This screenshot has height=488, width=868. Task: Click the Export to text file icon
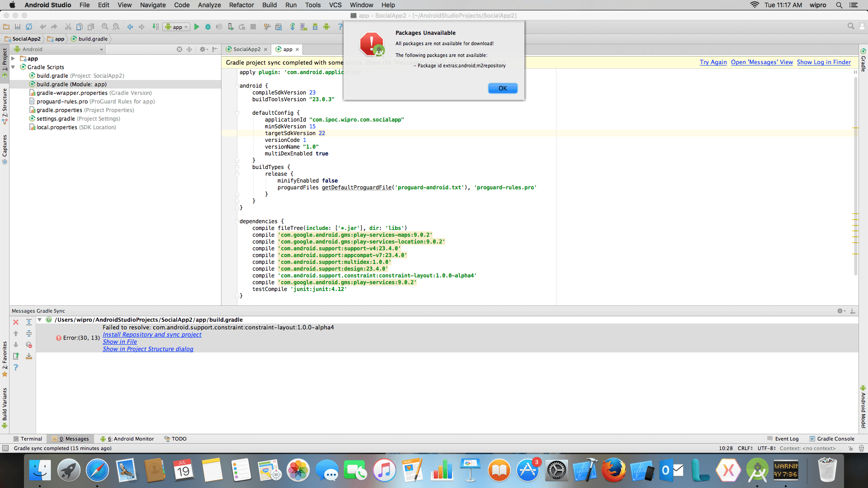click(16, 356)
